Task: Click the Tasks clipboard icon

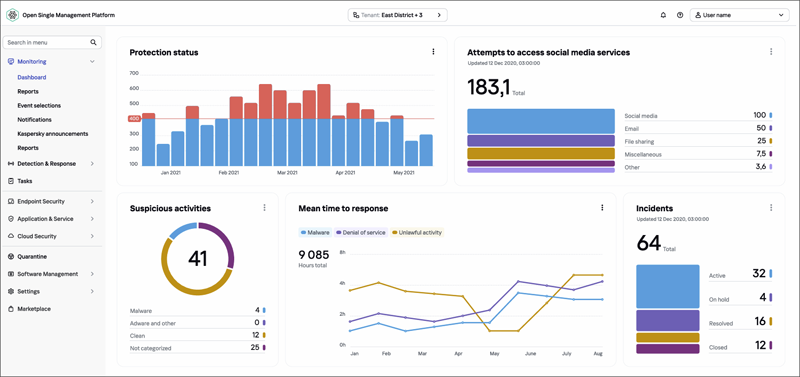Action: [11, 181]
